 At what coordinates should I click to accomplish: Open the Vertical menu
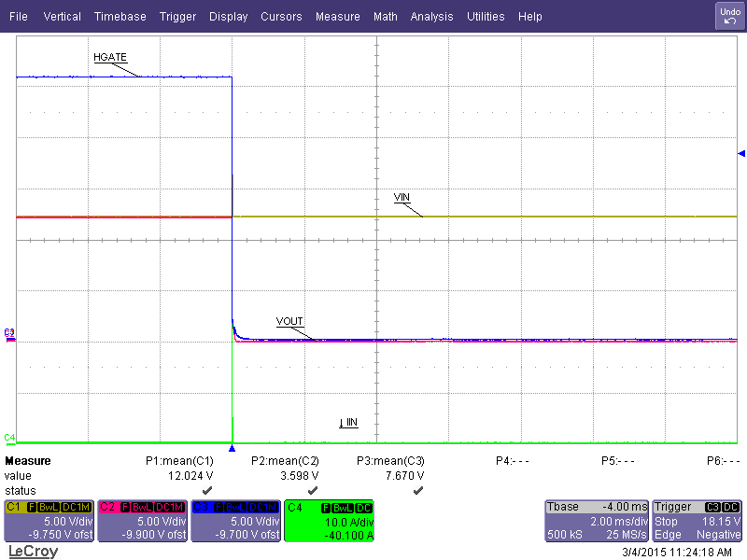pyautogui.click(x=63, y=17)
